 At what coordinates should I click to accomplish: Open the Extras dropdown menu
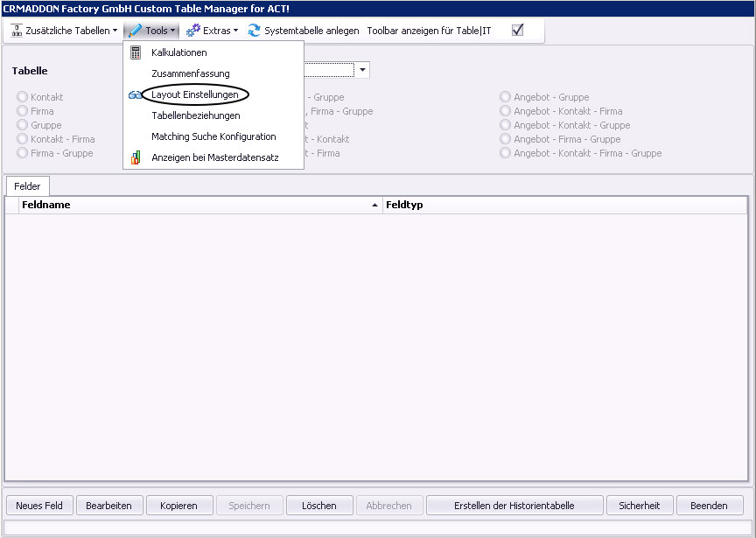click(212, 31)
